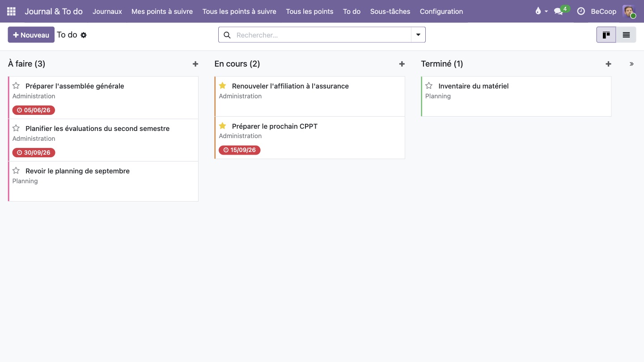Add a card in En cours column
This screenshot has height=362, width=644.
tap(402, 64)
